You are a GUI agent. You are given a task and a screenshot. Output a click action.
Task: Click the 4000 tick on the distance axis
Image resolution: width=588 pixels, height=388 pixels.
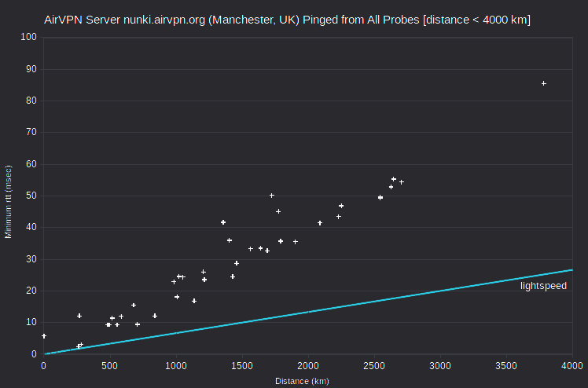571,365
